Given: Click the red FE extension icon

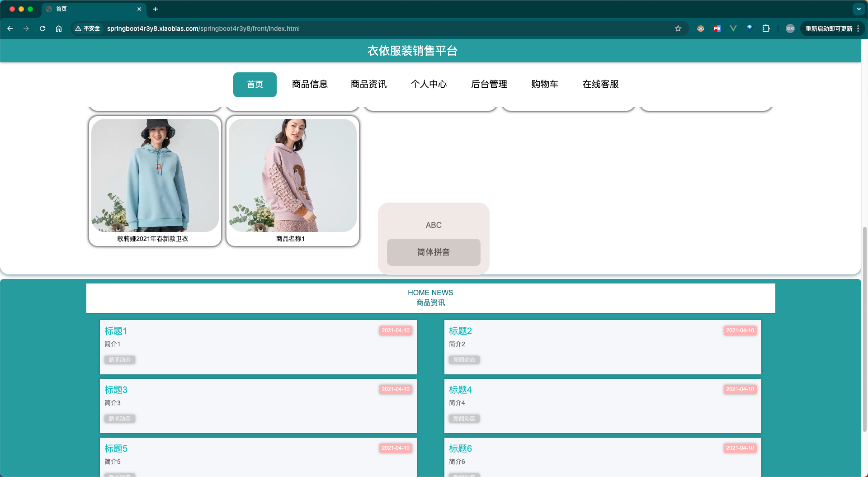Looking at the screenshot, I should coord(717,28).
